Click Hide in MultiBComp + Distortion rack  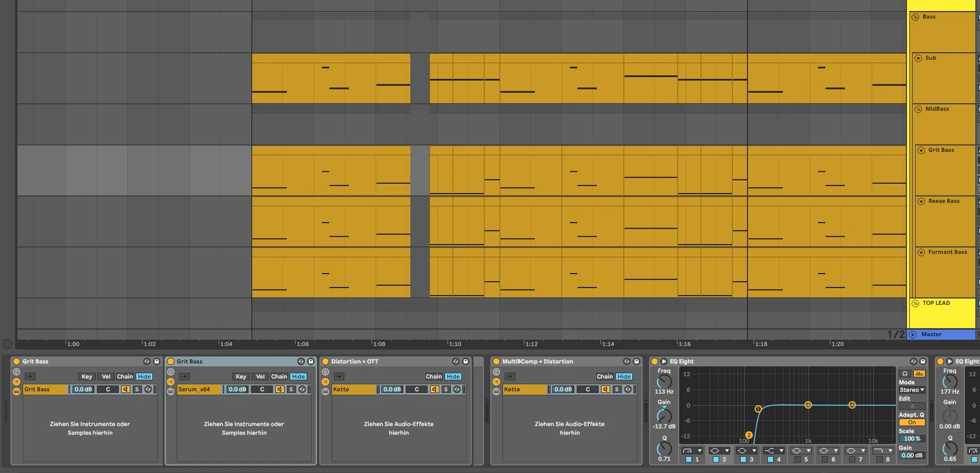[x=624, y=377]
